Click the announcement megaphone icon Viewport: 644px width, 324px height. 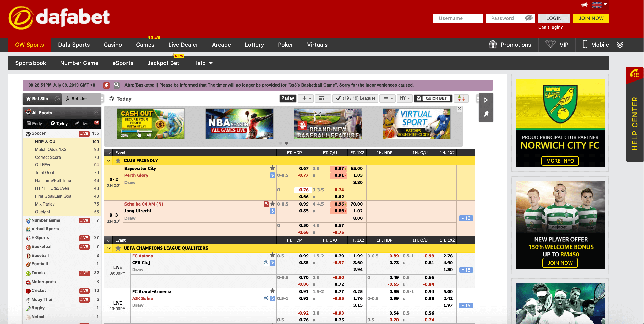point(584,5)
